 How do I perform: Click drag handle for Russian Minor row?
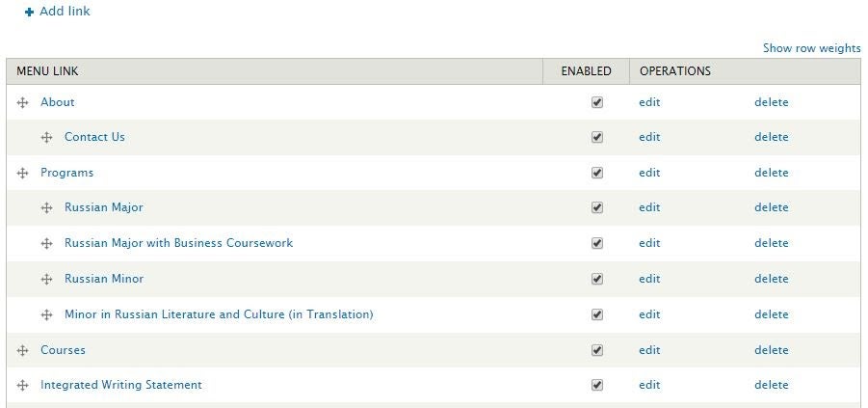tap(46, 280)
